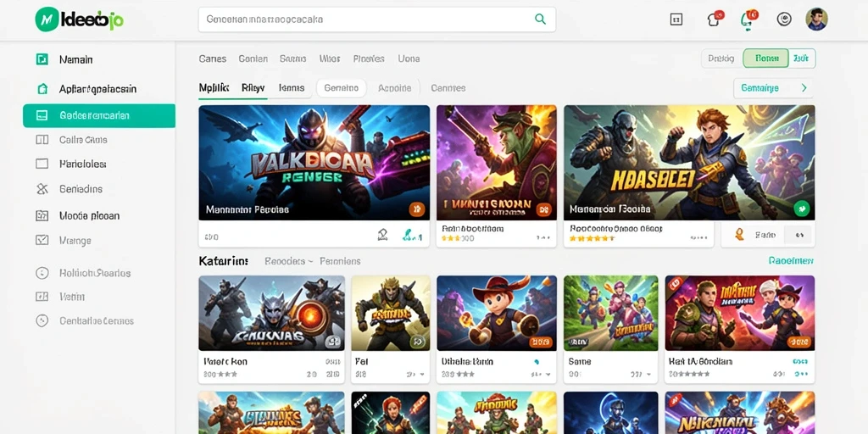Click the columns icon beside Callre Claus
The image size is (868, 434).
click(x=42, y=140)
